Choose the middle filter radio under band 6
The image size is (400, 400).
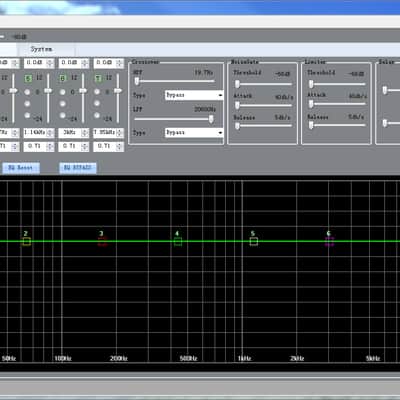[x=62, y=104]
